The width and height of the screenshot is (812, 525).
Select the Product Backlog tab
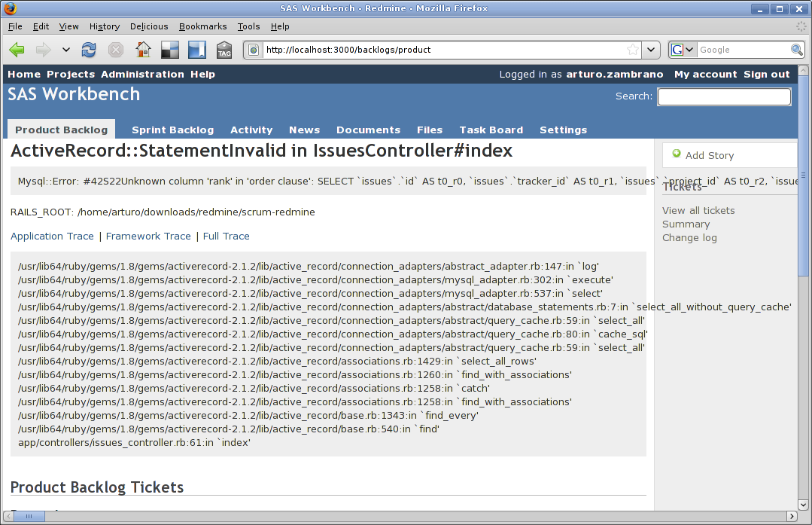[x=61, y=130]
